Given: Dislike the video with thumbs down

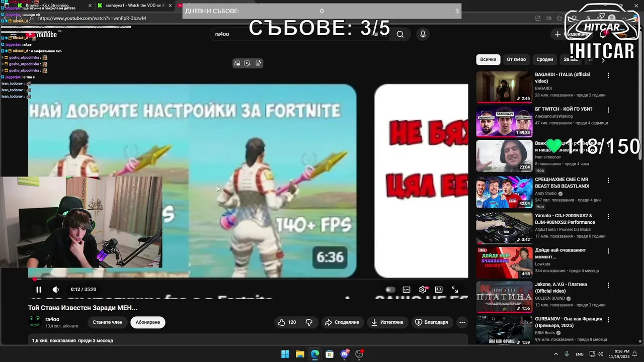Looking at the screenshot, I should (309, 322).
